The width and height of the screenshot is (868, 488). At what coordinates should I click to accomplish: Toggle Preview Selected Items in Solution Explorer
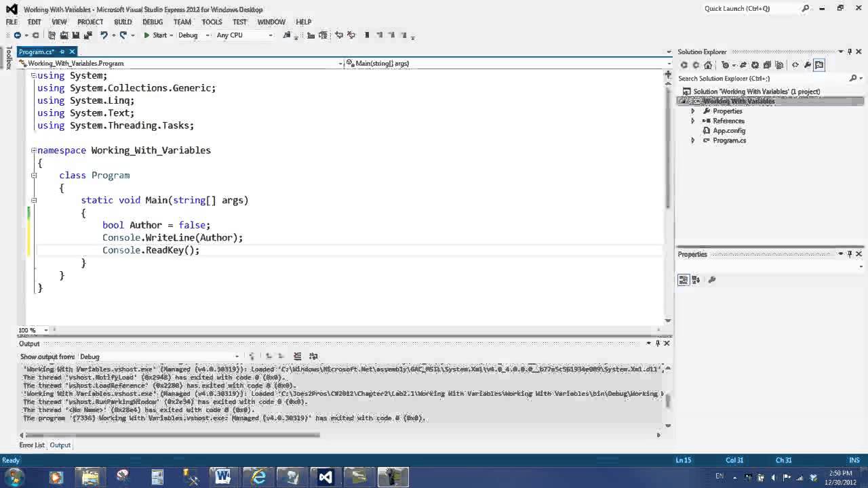[819, 65]
